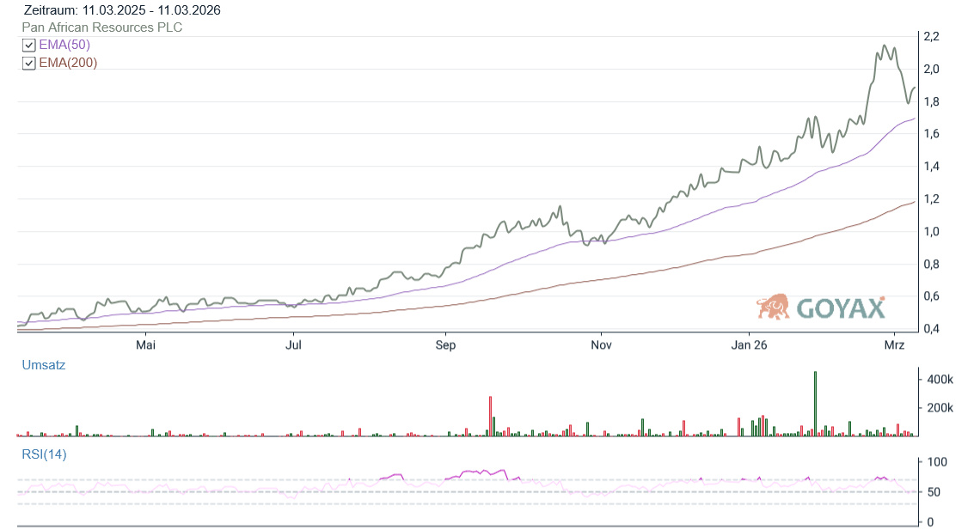Click the EMA(50) legend label
The width and height of the screenshot is (980, 530).
pyautogui.click(x=64, y=45)
